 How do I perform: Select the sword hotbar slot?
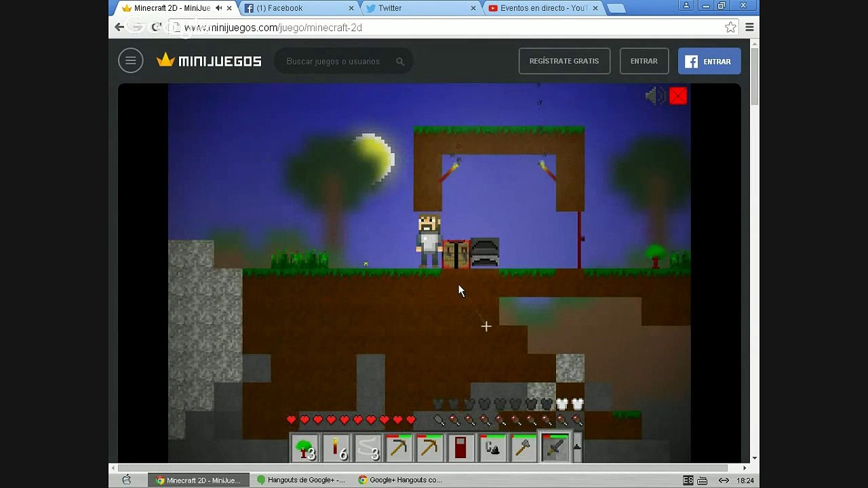[555, 448]
